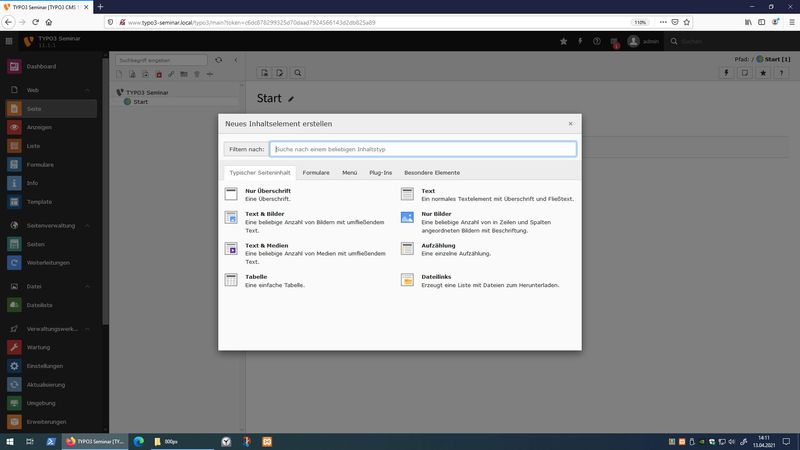The width and height of the screenshot is (800, 450).
Task: Open the Plug-Ins tab
Action: 380,173
